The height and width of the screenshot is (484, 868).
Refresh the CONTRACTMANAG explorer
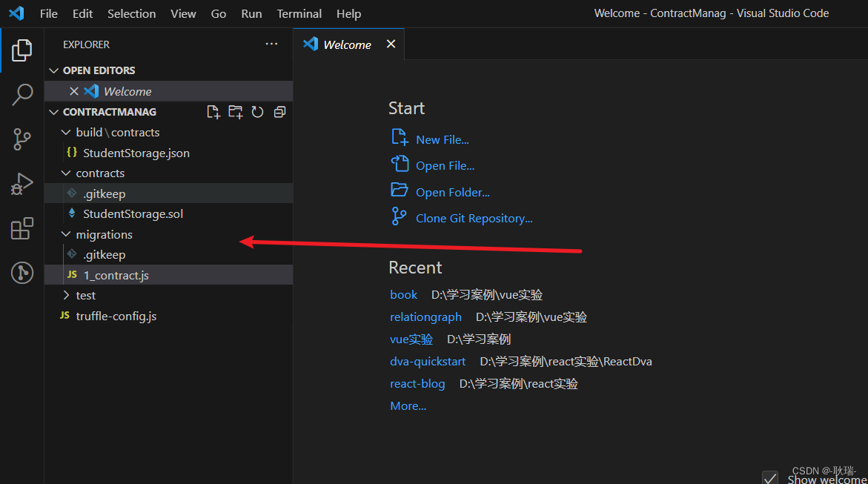257,111
